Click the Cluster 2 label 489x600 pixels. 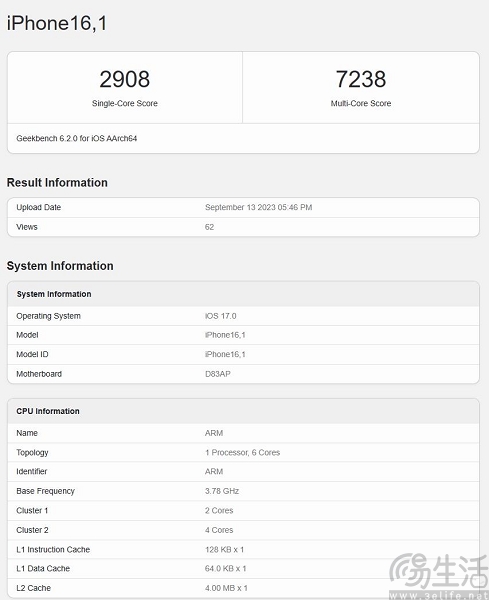click(32, 530)
